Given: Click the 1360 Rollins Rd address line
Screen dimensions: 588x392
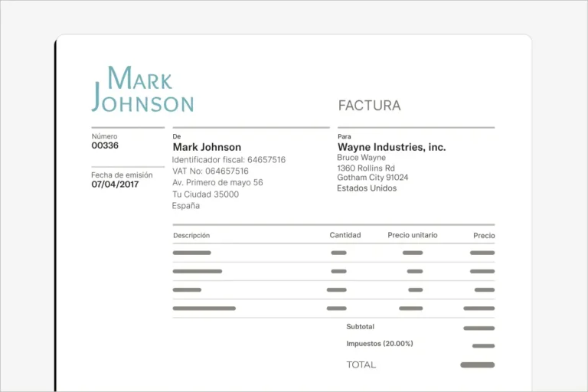Looking at the screenshot, I should coord(366,168).
